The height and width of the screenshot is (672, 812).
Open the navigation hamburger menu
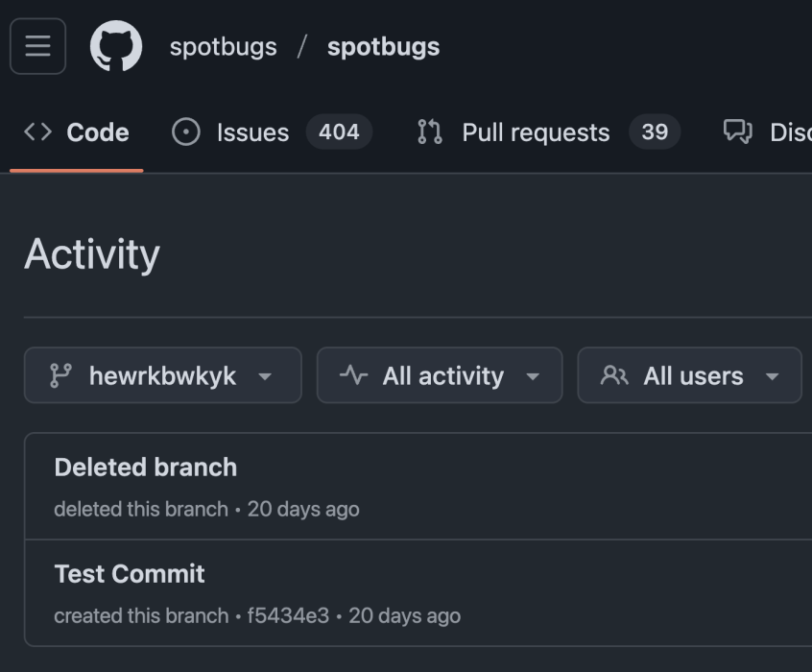click(x=37, y=45)
